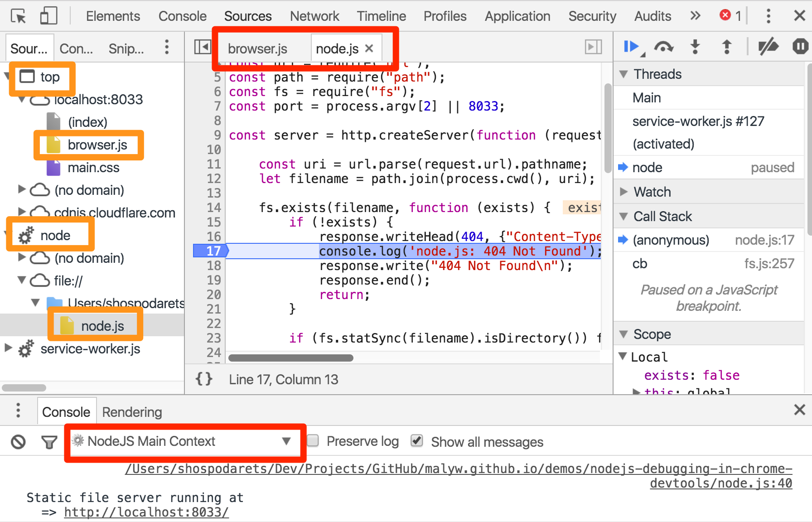812x522 pixels.
Task: Switch to the browser.js tab
Action: tap(257, 48)
